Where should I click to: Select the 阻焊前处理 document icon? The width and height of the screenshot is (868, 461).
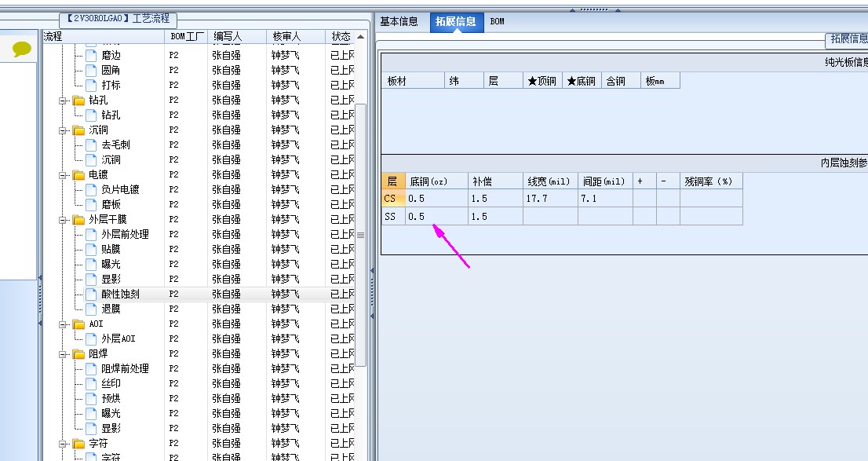[91, 368]
